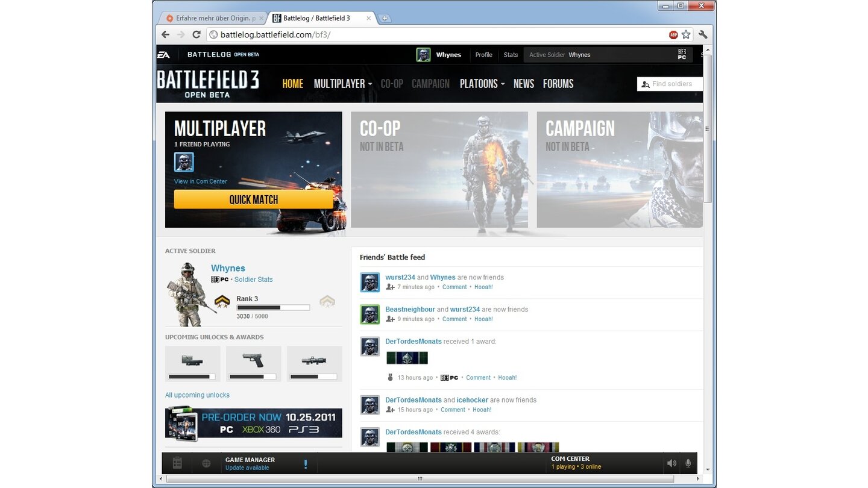Select the rifle scope unlock tile

(x=314, y=364)
